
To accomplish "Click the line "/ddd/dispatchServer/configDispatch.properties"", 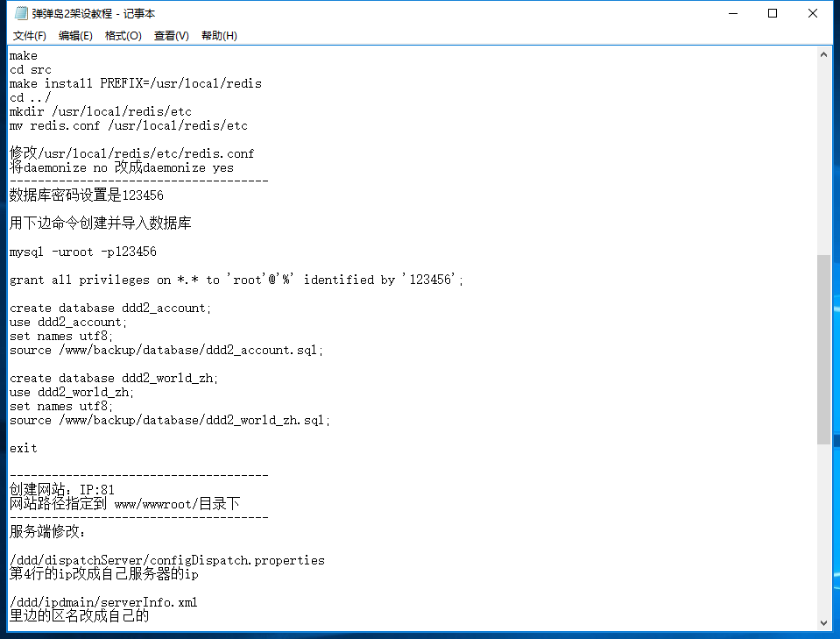I will (x=167, y=560).
